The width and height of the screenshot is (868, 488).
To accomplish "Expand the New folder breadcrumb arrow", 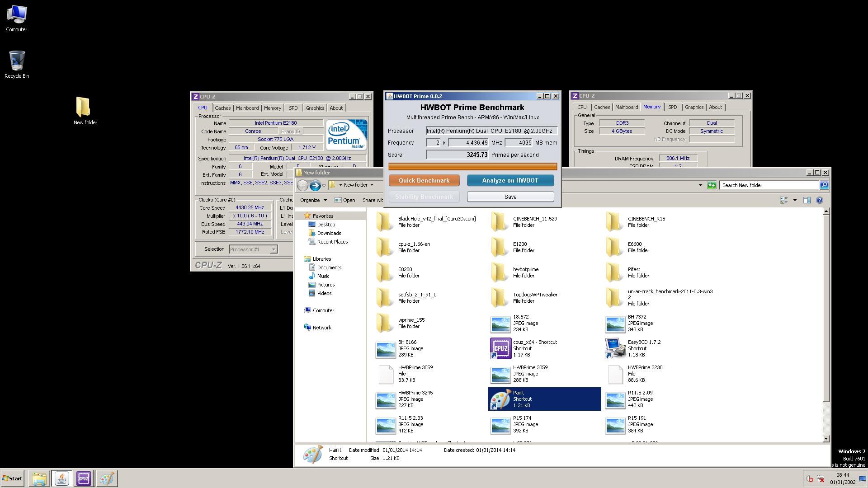I will 372,185.
